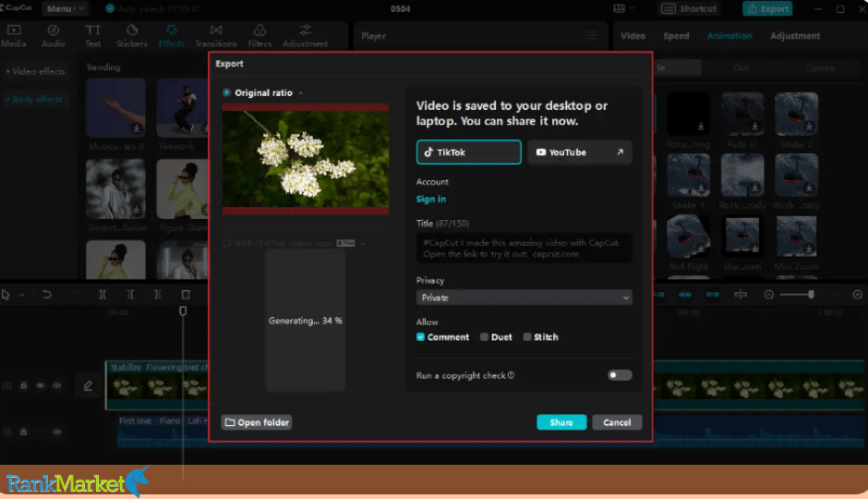Select the First love Piano audio clip

click(x=490, y=432)
